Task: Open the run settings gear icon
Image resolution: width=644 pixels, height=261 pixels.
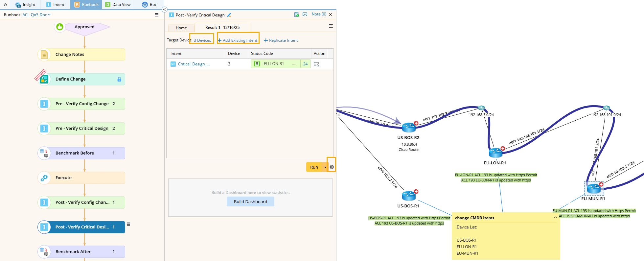Action: [332, 167]
